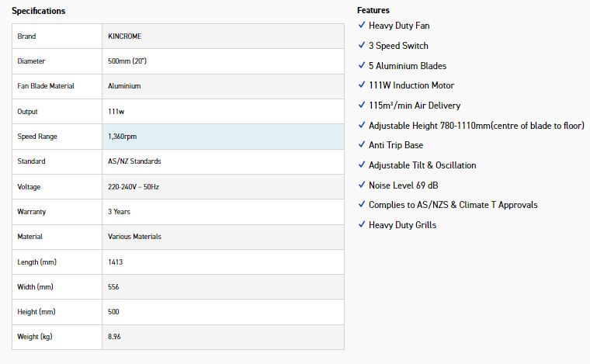
Task: Click the checkmark beside 115m³/min Air Delivery
Action: 362,105
